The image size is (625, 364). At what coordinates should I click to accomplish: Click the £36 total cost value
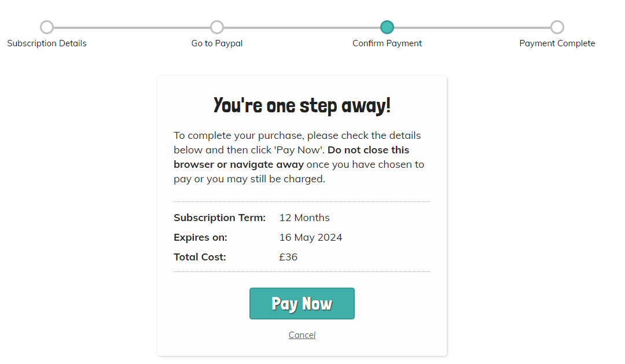click(x=288, y=257)
